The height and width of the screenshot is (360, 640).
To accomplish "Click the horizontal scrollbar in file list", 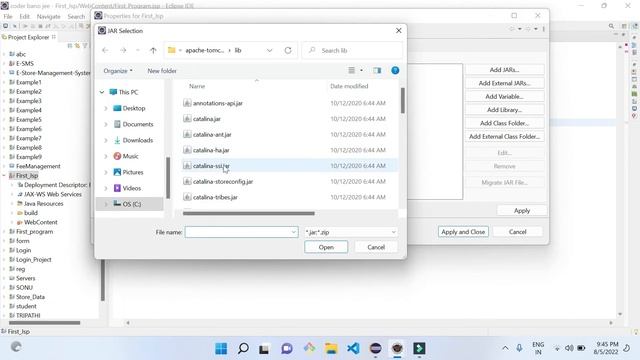I will tap(249, 213).
